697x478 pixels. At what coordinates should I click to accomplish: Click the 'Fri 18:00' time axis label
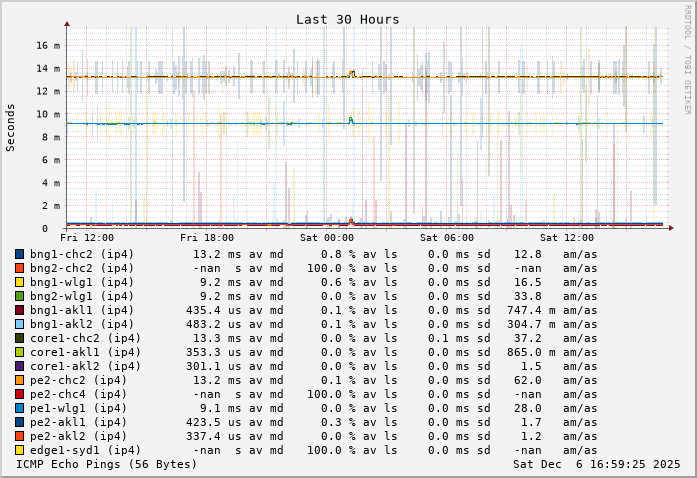tap(207, 238)
